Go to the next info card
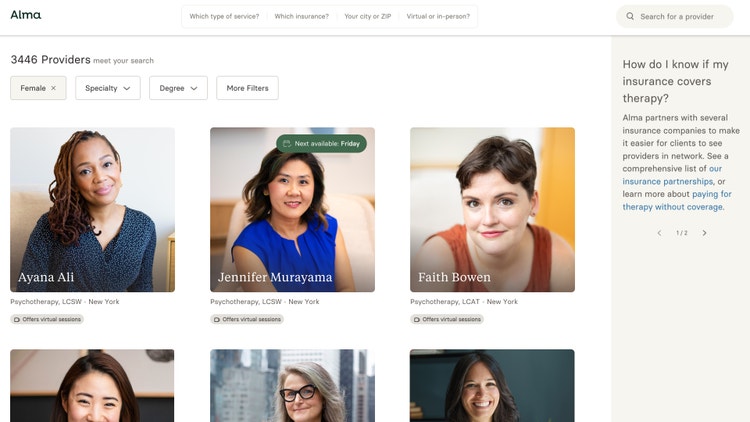 (704, 233)
